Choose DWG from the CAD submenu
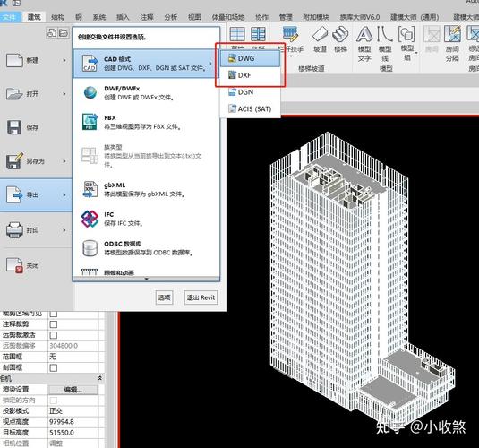This screenshot has height=448, width=479. click(x=250, y=58)
